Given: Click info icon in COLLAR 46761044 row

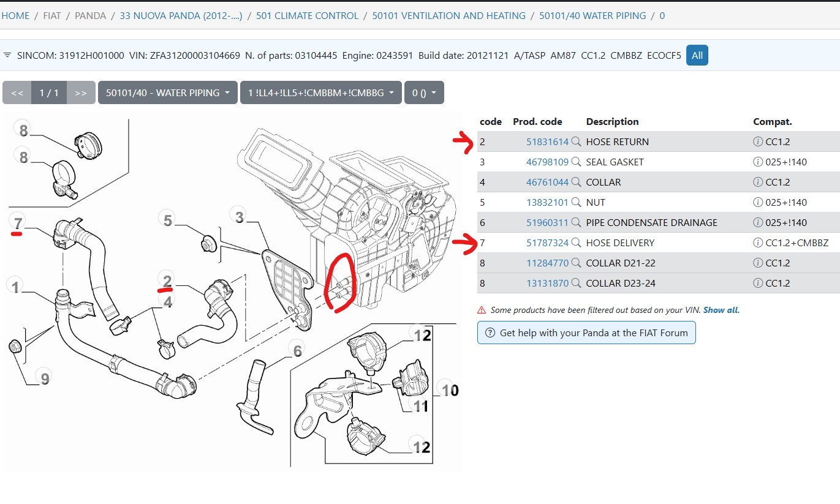Looking at the screenshot, I should pos(759,182).
